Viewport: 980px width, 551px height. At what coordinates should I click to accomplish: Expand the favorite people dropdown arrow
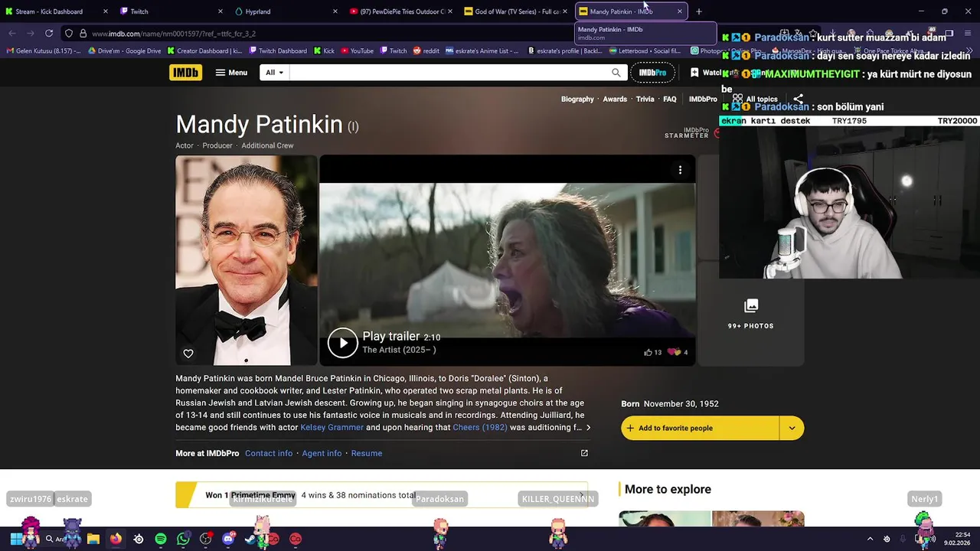click(x=792, y=428)
